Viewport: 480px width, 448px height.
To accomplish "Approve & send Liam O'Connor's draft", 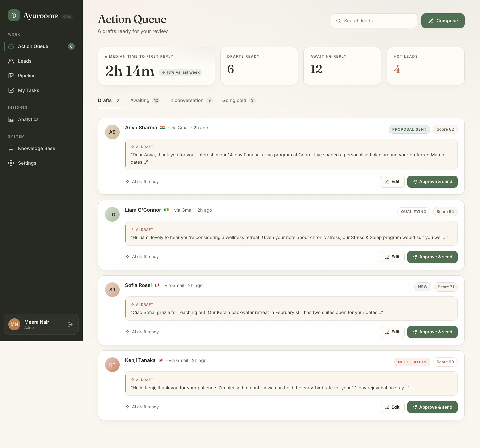I will 432,257.
